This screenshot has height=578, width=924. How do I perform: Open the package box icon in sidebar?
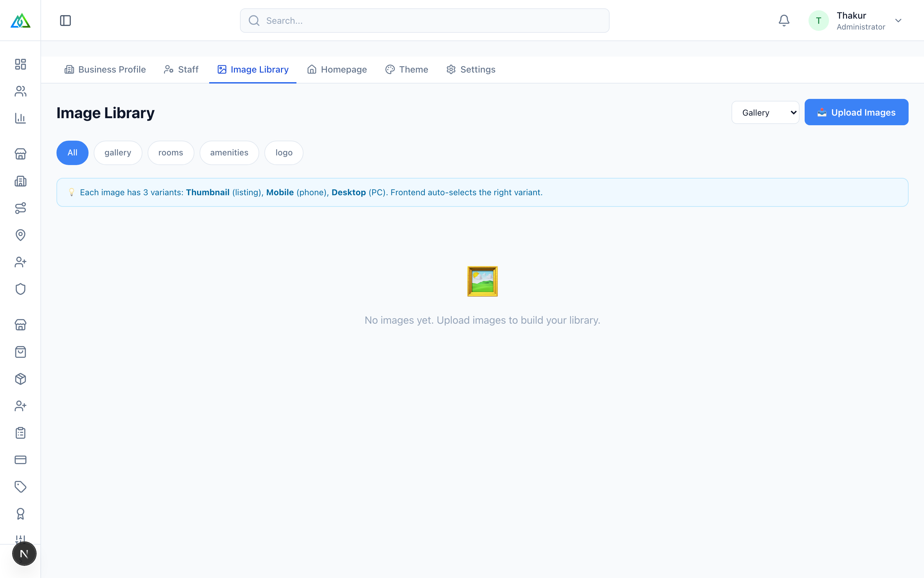pyautogui.click(x=21, y=379)
